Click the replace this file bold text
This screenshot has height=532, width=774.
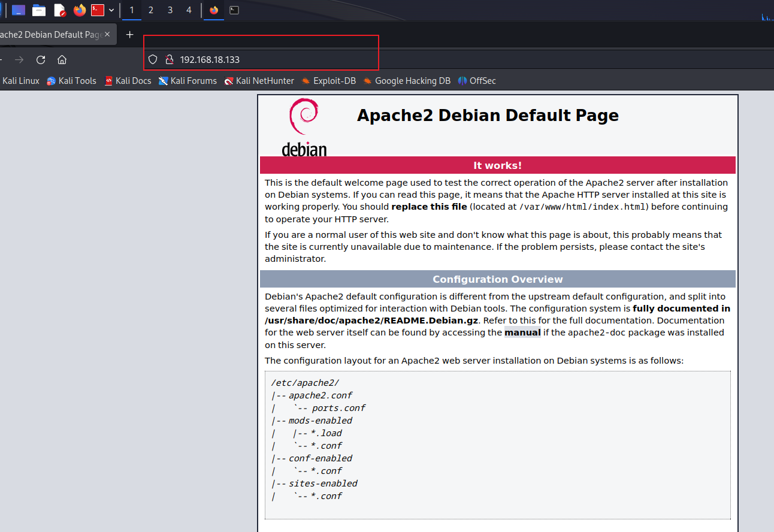[429, 207]
